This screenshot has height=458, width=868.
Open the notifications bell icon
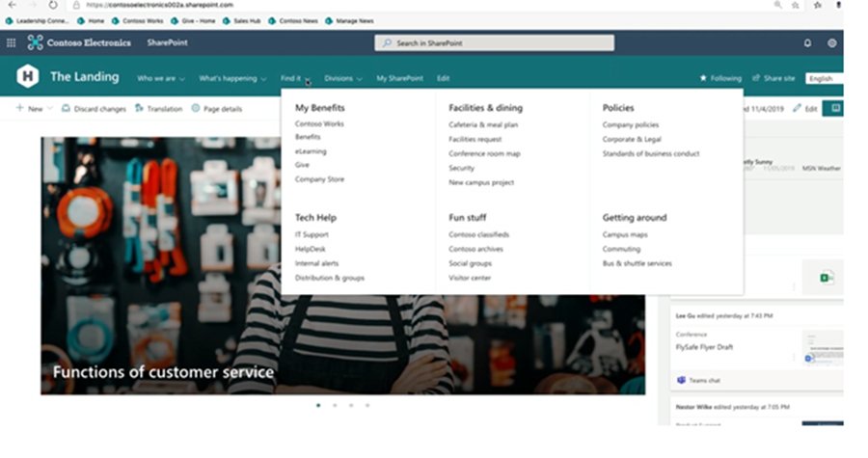pos(807,43)
